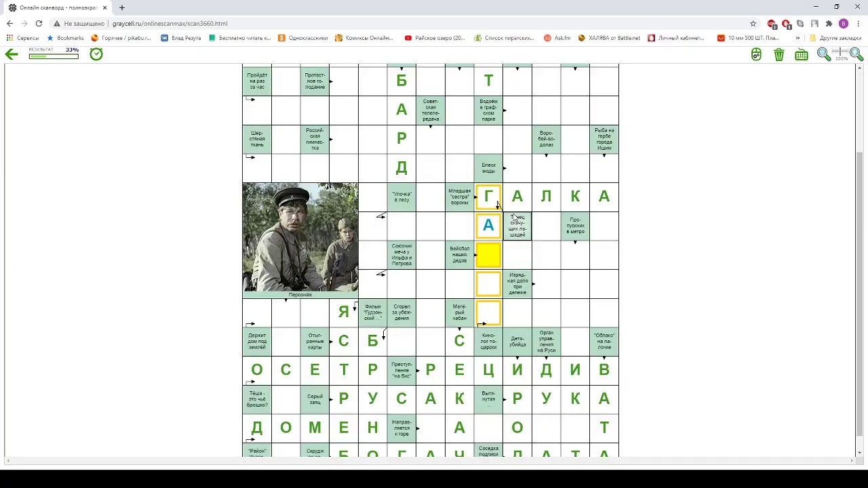
Task: Select clue Орган управления на Руси
Action: [547, 342]
